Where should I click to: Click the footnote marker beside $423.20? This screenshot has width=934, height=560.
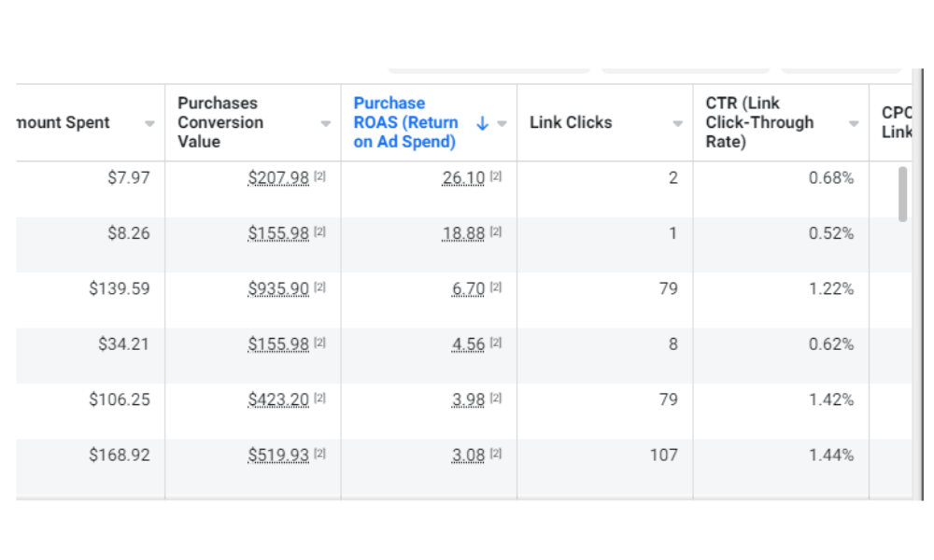pyautogui.click(x=320, y=399)
